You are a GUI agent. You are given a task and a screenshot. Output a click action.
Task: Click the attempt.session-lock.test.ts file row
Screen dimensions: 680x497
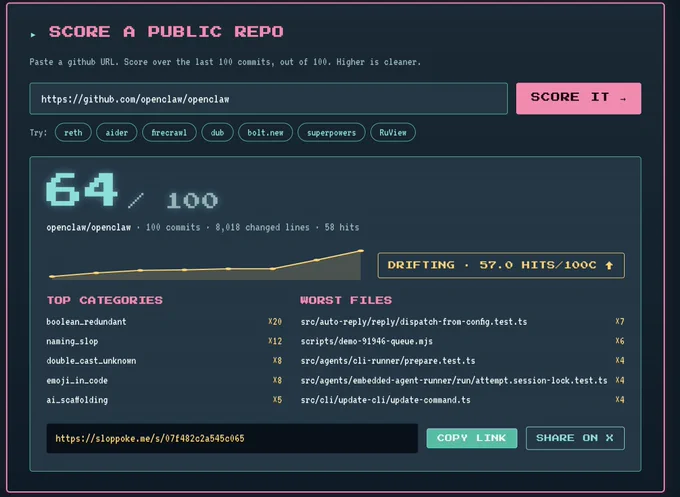[x=462, y=380]
